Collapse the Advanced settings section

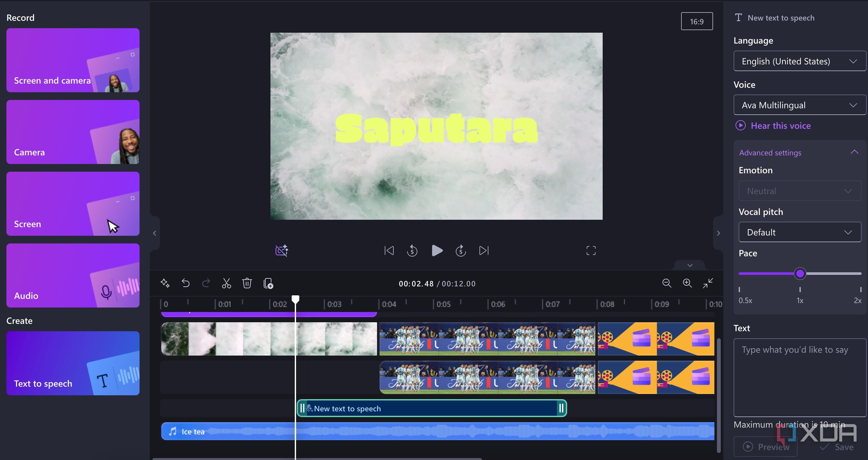coord(855,152)
